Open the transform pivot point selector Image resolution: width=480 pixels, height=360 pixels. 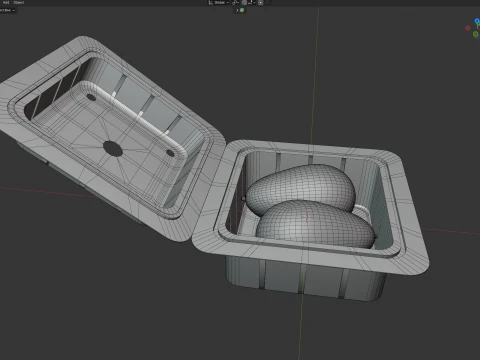tap(235, 2)
